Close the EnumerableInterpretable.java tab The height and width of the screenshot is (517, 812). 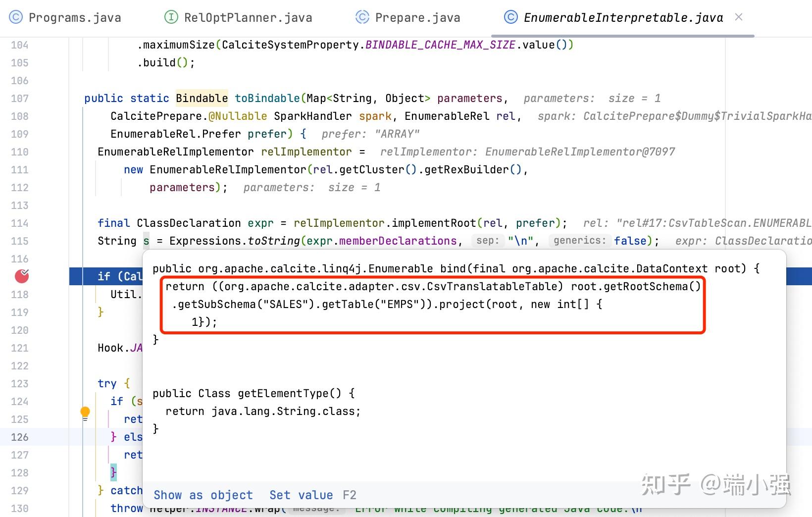[x=739, y=17]
